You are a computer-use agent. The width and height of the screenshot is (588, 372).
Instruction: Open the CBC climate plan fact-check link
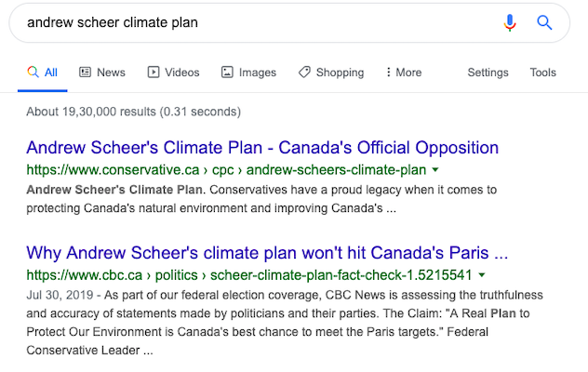(x=267, y=253)
